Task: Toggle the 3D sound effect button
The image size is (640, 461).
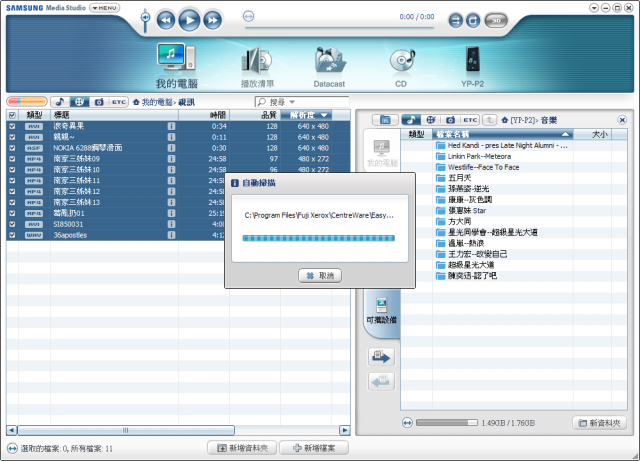Action: coord(496,20)
